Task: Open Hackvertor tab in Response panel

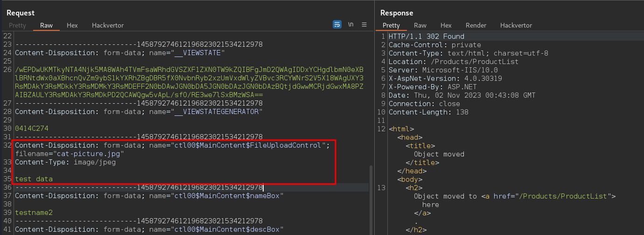Action: tap(516, 25)
